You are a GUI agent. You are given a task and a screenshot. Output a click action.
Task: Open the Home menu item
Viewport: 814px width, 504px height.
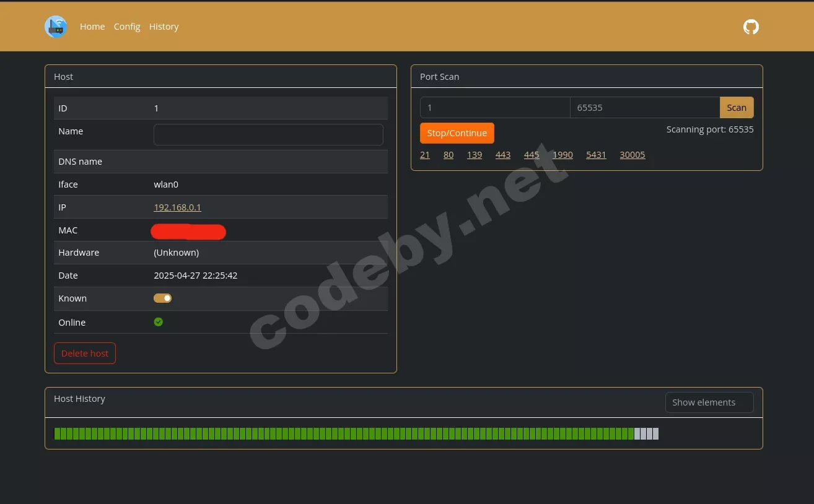pos(92,26)
